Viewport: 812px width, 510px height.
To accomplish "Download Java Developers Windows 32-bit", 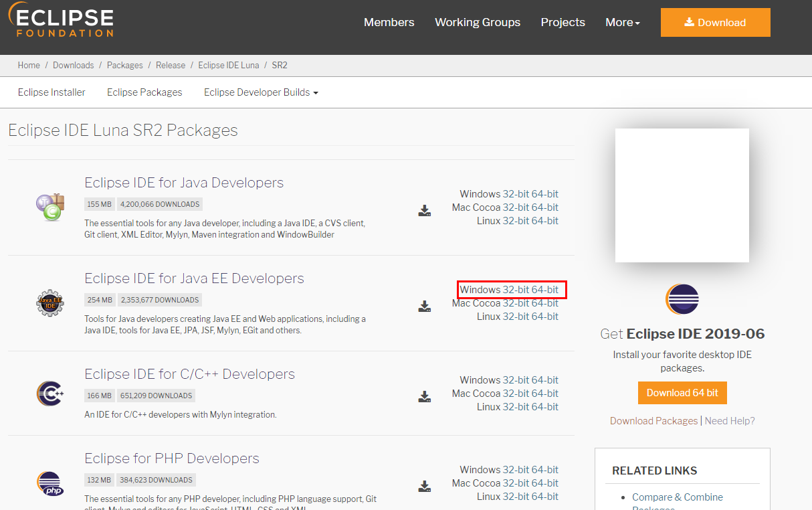I will pyautogui.click(x=516, y=194).
